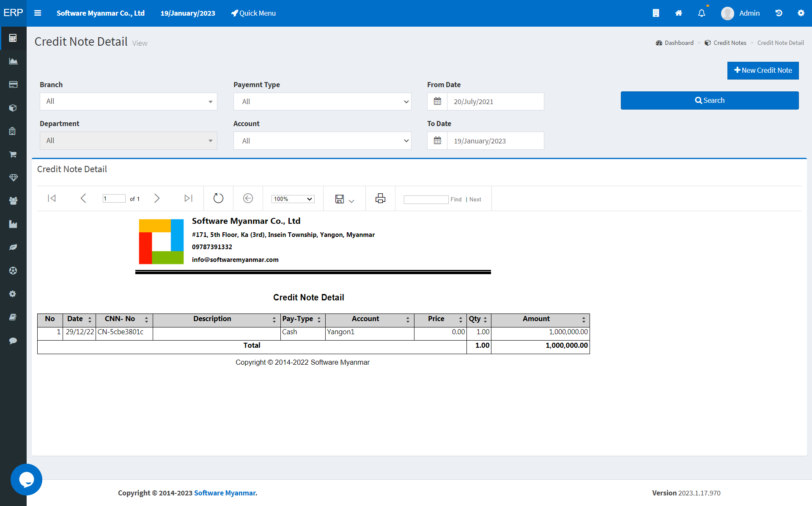Sort report by Account column
This screenshot has width=812, height=506.
coord(408,319)
